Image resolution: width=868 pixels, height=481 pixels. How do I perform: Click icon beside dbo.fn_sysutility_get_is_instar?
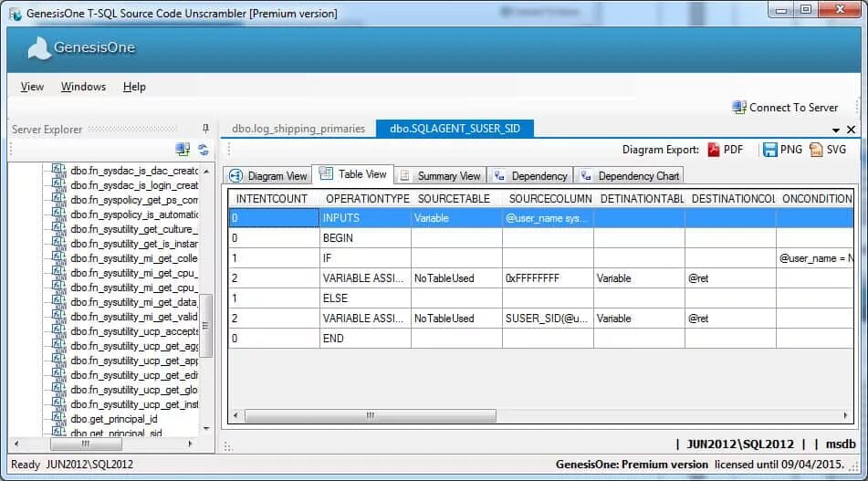coord(58,243)
